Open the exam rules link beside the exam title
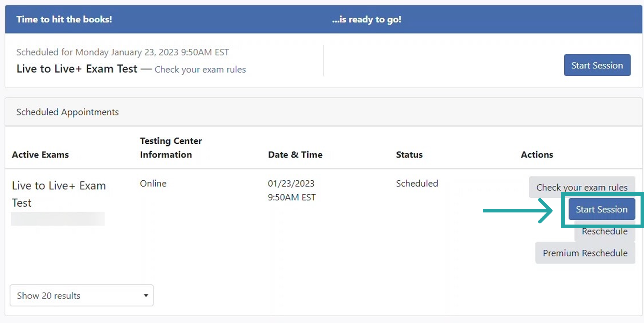The image size is (644, 323). pyautogui.click(x=200, y=70)
